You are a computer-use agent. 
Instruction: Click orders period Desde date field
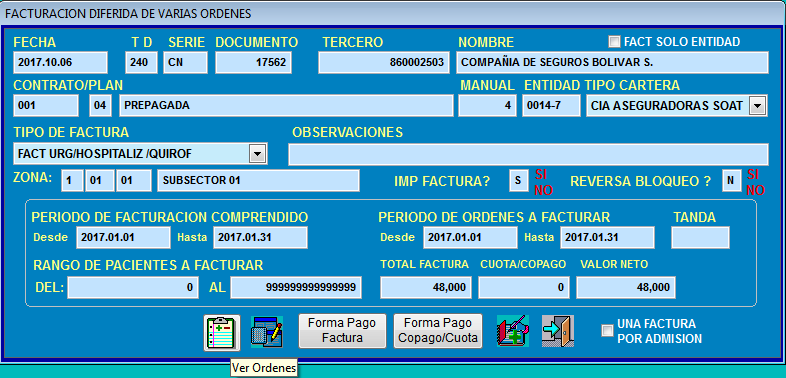(470, 238)
